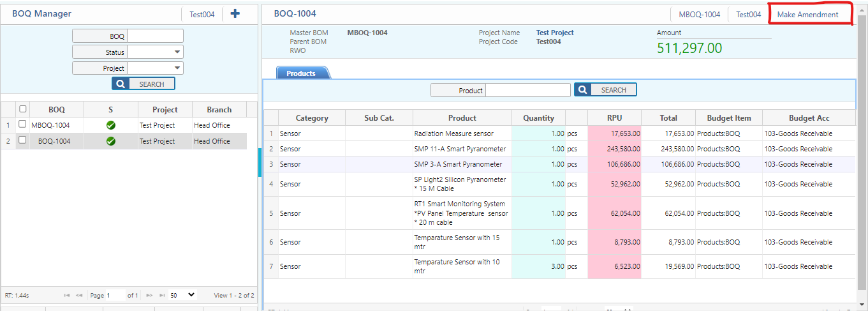Screen dimensions: 868x311
Task: Click the BOQ Manager search magnifier icon
Action: tap(120, 84)
